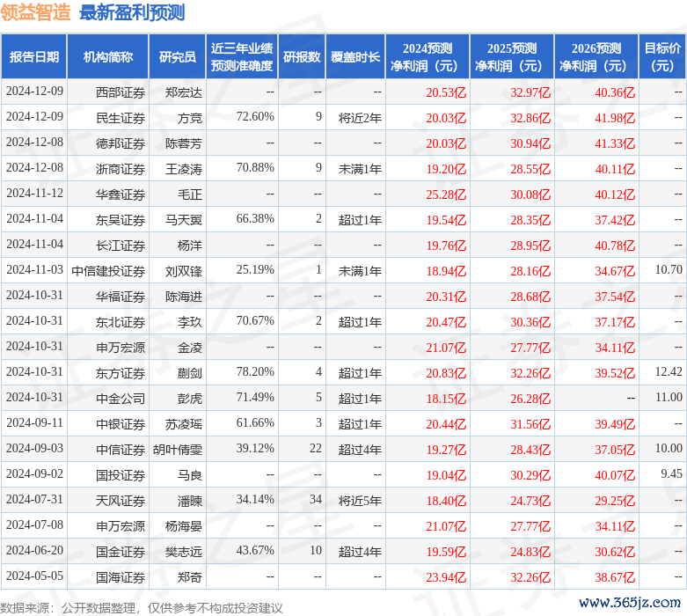687x616 pixels.
Task: Click 25.28亿 2024 profit value
Action: pos(446,194)
